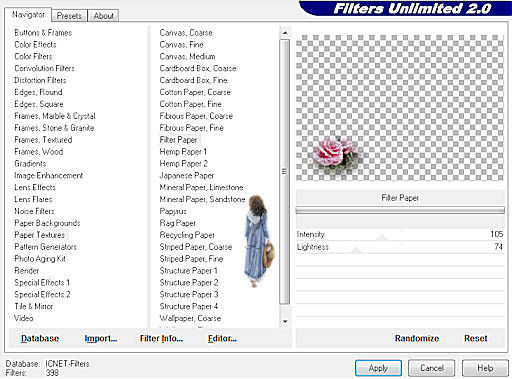The image size is (512, 379).
Task: Open Filter Info...
Action: click(x=161, y=338)
